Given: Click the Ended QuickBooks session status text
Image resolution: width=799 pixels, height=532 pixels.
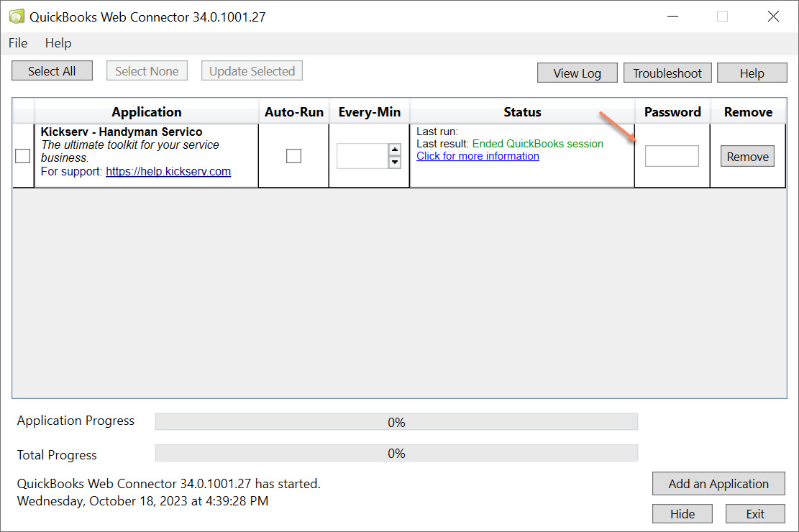Looking at the screenshot, I should pos(538,144).
